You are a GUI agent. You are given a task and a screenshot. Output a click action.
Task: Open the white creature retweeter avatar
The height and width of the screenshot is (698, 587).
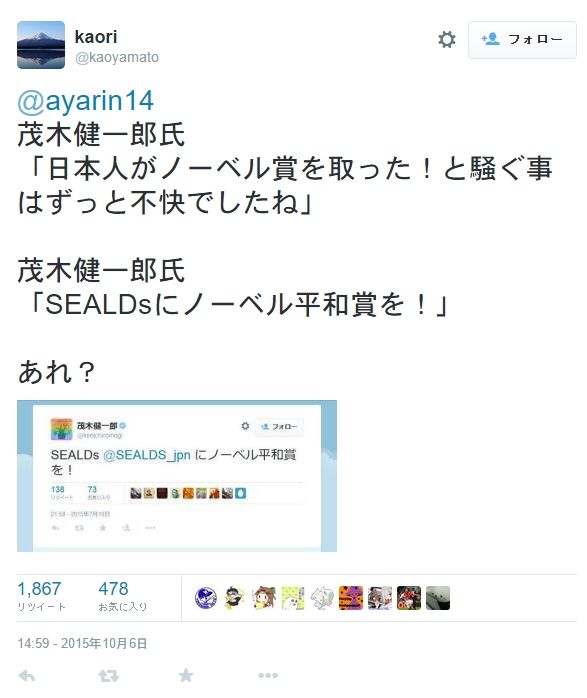[x=322, y=598]
